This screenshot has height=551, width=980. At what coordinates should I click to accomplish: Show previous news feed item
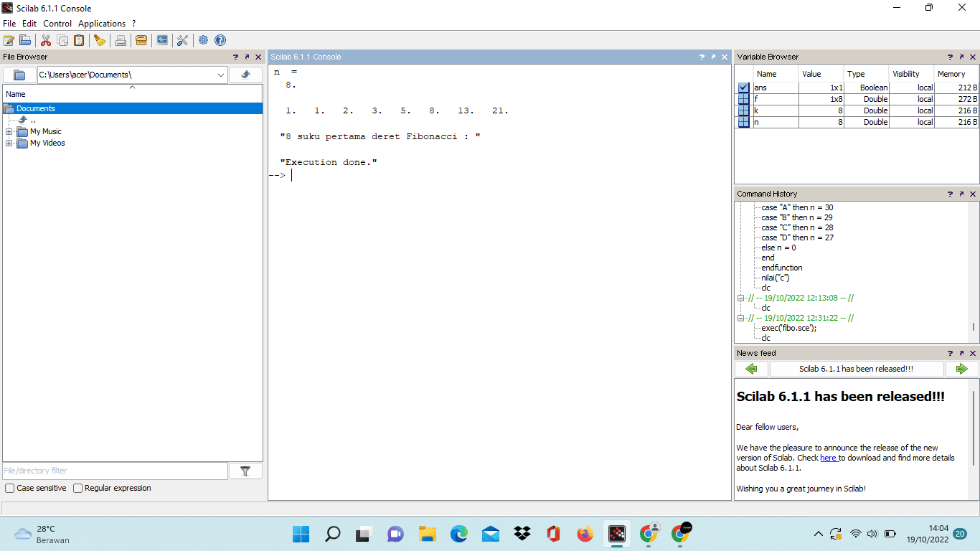tap(751, 369)
